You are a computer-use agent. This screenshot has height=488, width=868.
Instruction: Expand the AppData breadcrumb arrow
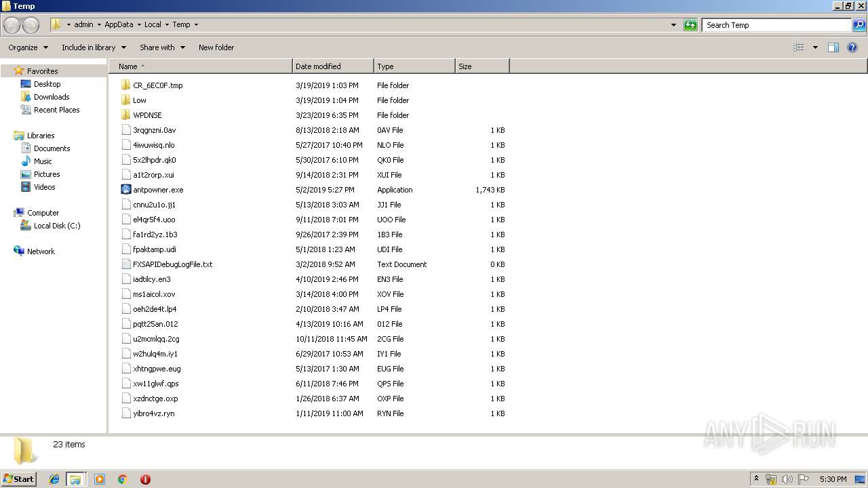click(139, 25)
